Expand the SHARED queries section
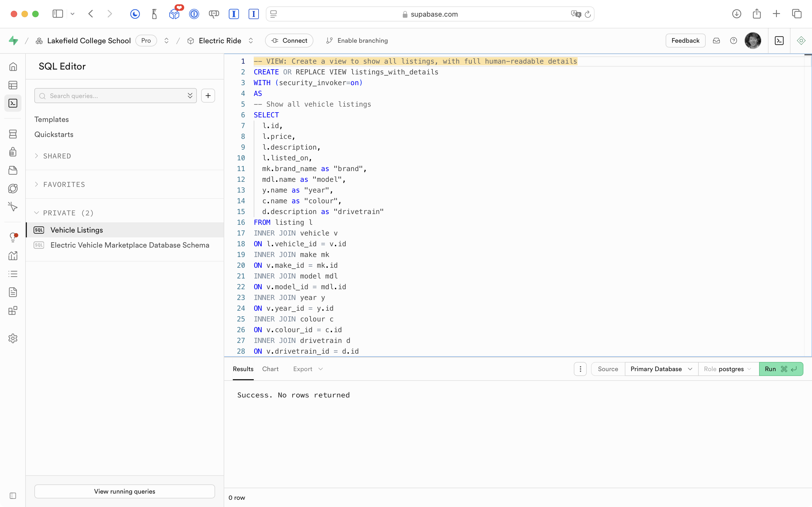This screenshot has height=507, width=812. (x=57, y=156)
